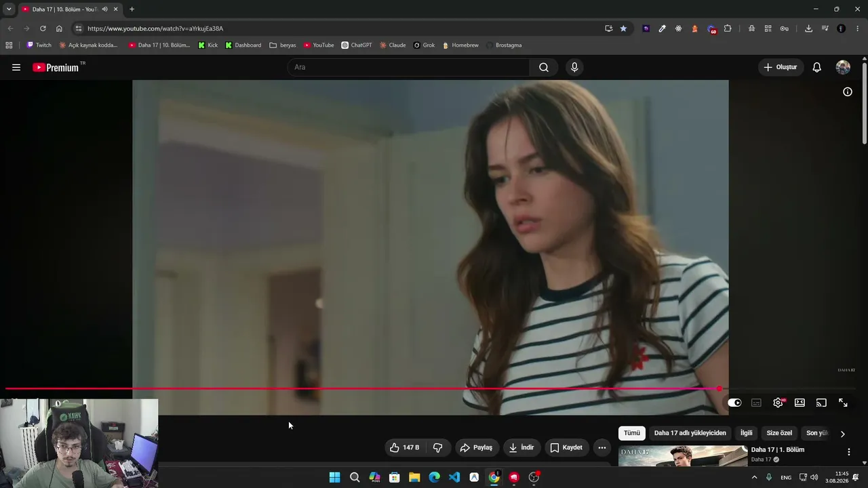868x488 pixels.
Task: Open the React developer tools extension
Action: point(678,28)
